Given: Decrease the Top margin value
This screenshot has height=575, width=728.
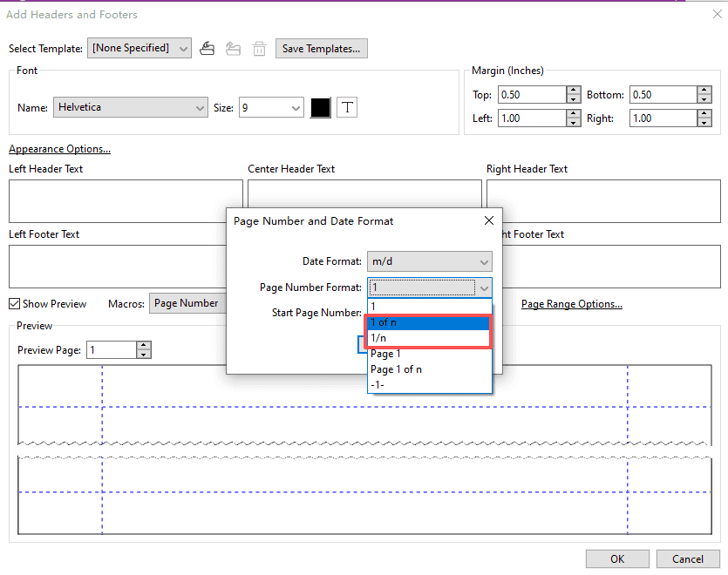Looking at the screenshot, I should pos(574,98).
